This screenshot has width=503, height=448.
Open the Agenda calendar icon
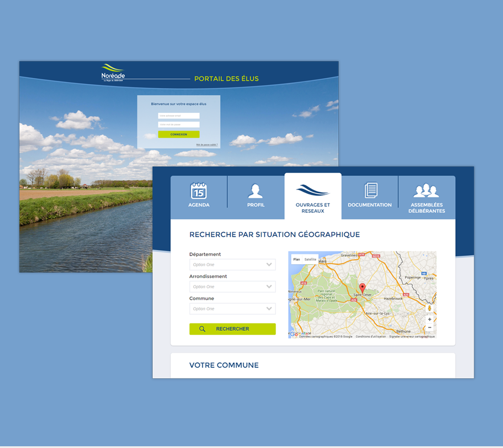pos(199,191)
